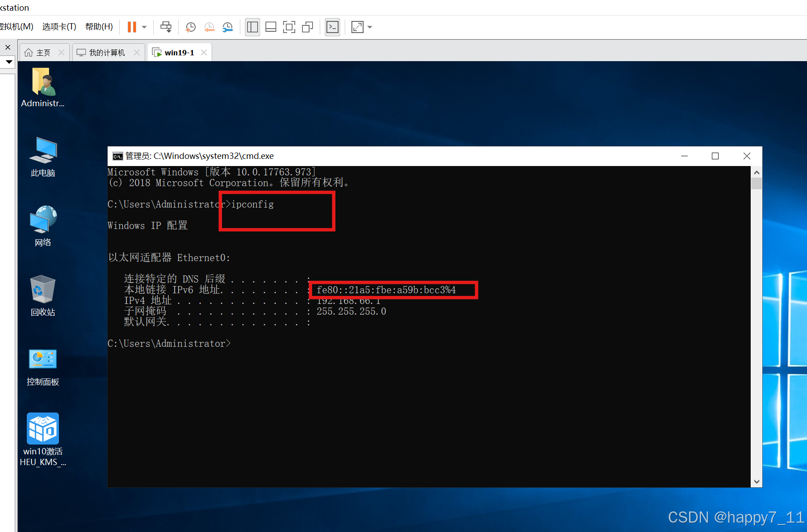807x532 pixels.
Task: Enter full screen mode
Action: pyautogui.click(x=289, y=27)
